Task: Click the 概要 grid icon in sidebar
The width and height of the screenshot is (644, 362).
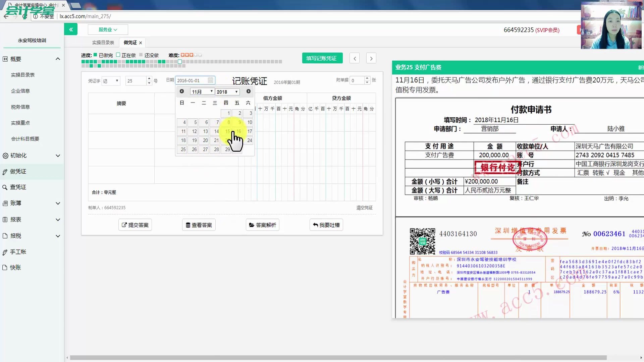Action: coord(5,59)
